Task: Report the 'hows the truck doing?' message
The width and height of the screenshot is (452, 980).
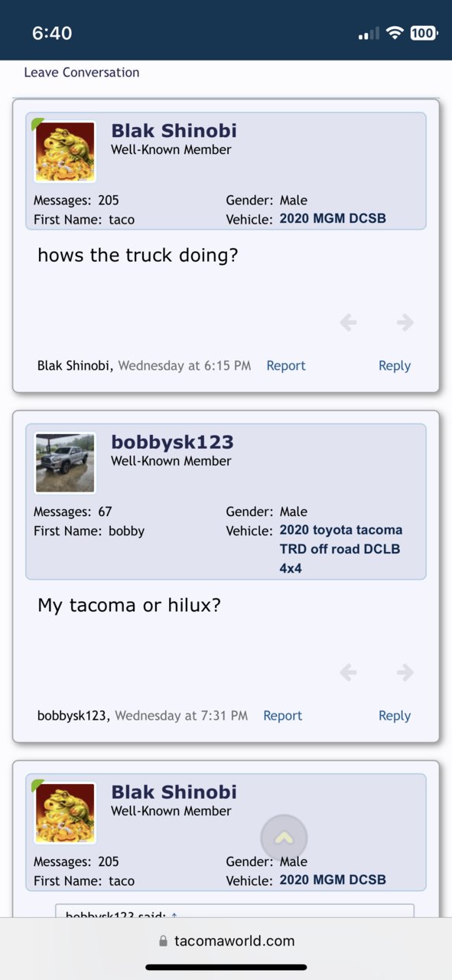Action: click(x=286, y=366)
